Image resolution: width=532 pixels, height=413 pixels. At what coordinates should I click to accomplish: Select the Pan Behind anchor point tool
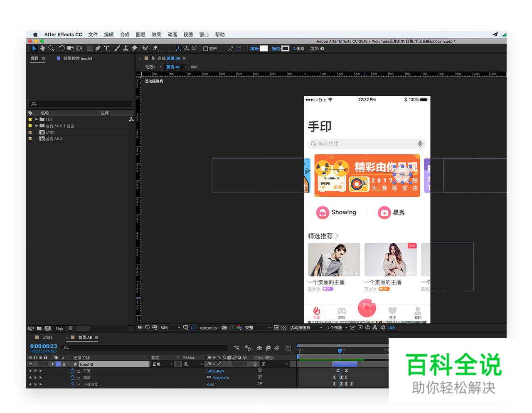(79, 48)
